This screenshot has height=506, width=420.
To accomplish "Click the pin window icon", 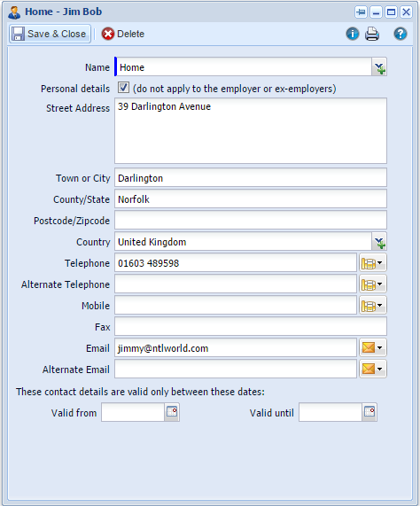I will coord(361,12).
